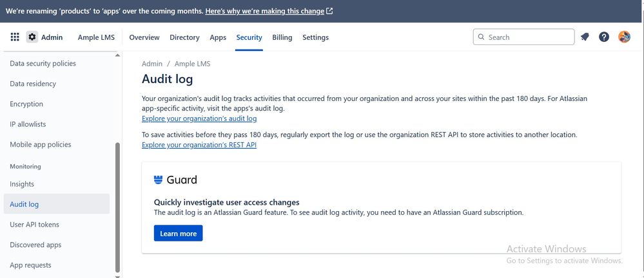
Task: Click the Ample LMS breadcrumb
Action: click(x=192, y=64)
